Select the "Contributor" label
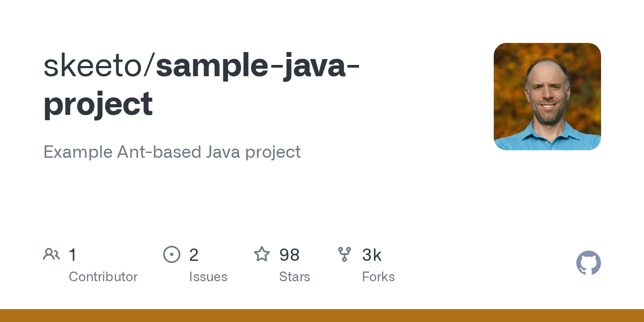 coord(103,277)
